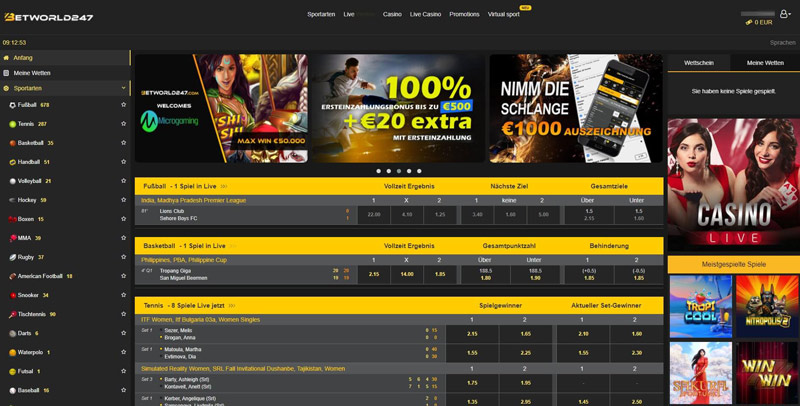
Task: Open Philippines, PBA, Philippine Cup link
Action: [x=184, y=260]
